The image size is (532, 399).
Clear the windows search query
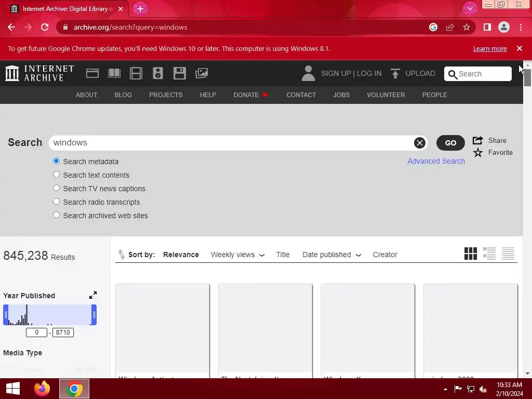click(x=420, y=143)
